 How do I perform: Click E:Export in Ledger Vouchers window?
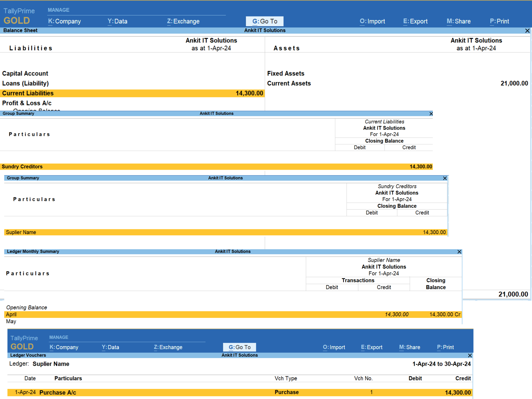[x=372, y=347]
